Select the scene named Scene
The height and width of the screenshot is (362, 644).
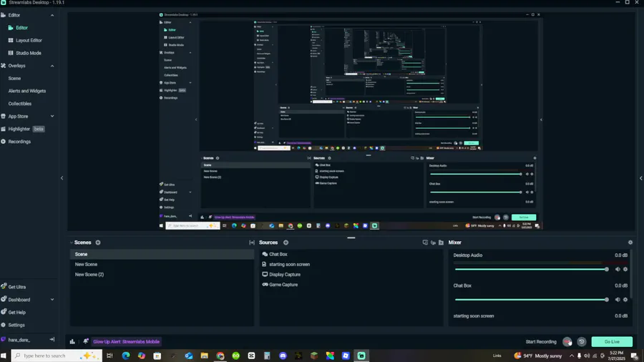pos(162,255)
